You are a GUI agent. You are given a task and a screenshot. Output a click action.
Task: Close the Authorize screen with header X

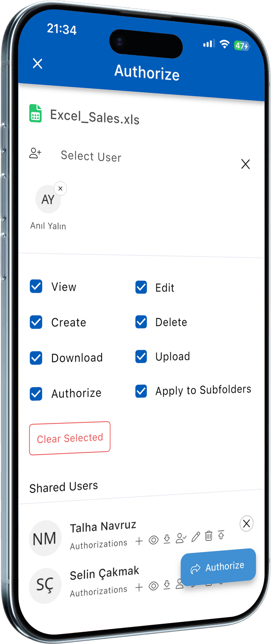(x=38, y=63)
